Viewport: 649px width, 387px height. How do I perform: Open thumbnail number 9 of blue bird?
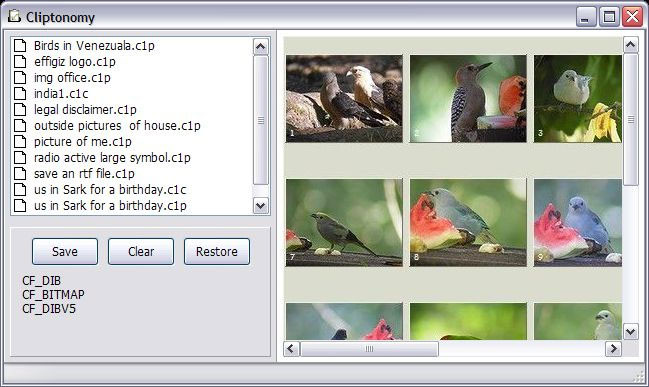[578, 223]
